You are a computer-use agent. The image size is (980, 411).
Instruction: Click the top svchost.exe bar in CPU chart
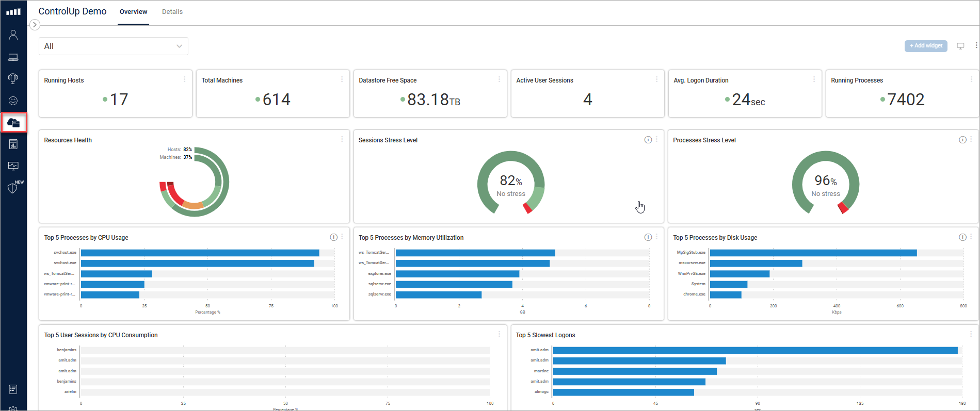coord(200,253)
